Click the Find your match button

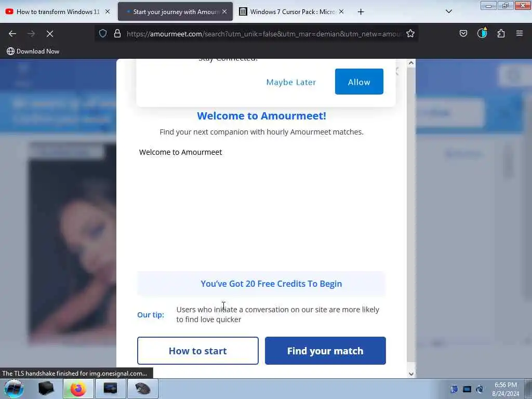click(x=325, y=351)
